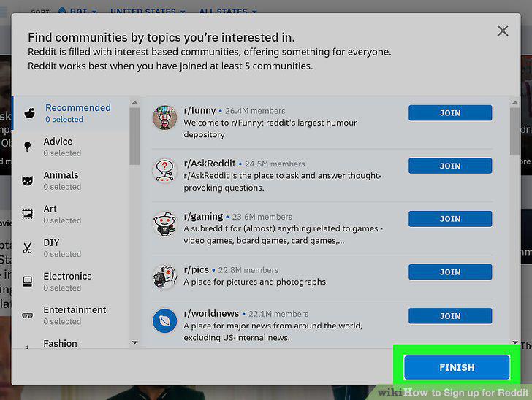
Task: Select the Fashion topic
Action: pyautogui.click(x=71, y=342)
